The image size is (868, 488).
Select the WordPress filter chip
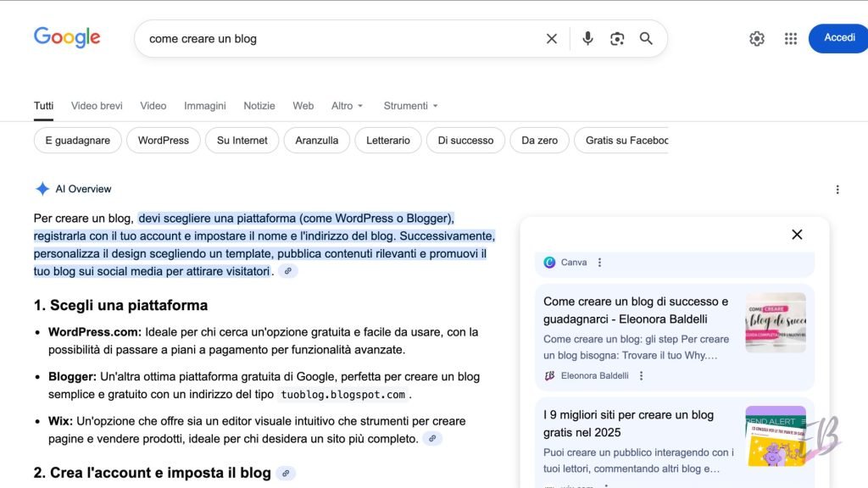pos(164,141)
